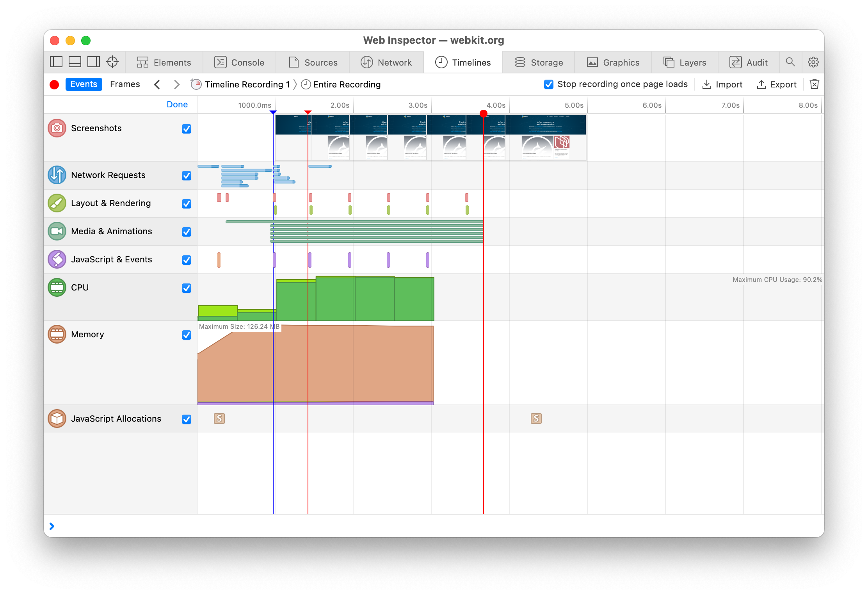Clear recording with the trash icon
868x595 pixels.
tap(815, 84)
